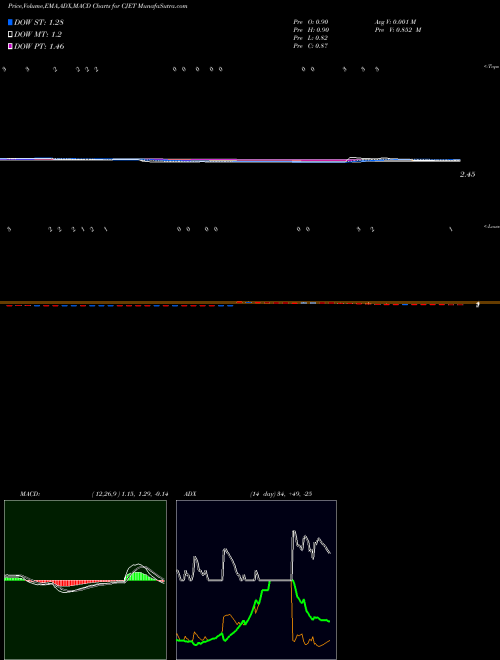Click the ADX '(14 day) 34, +49, -25' values
The height and width of the screenshot is (660, 500).
pyautogui.click(x=280, y=494)
